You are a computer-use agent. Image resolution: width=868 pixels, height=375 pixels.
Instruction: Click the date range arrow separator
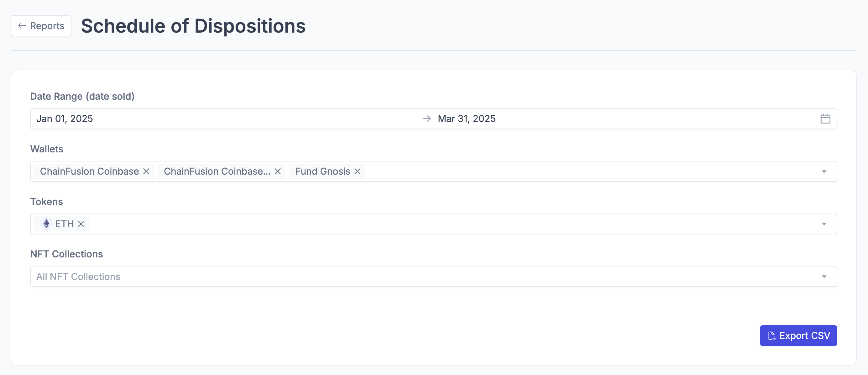[426, 119]
